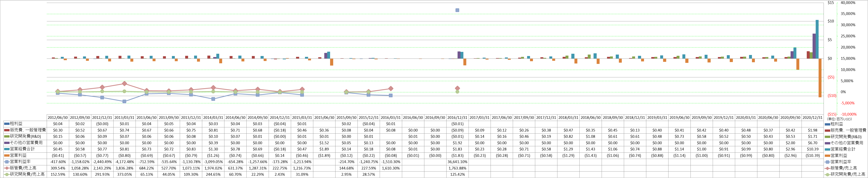Click the -4,172.48% cell
868x178 pixels.
124,162
